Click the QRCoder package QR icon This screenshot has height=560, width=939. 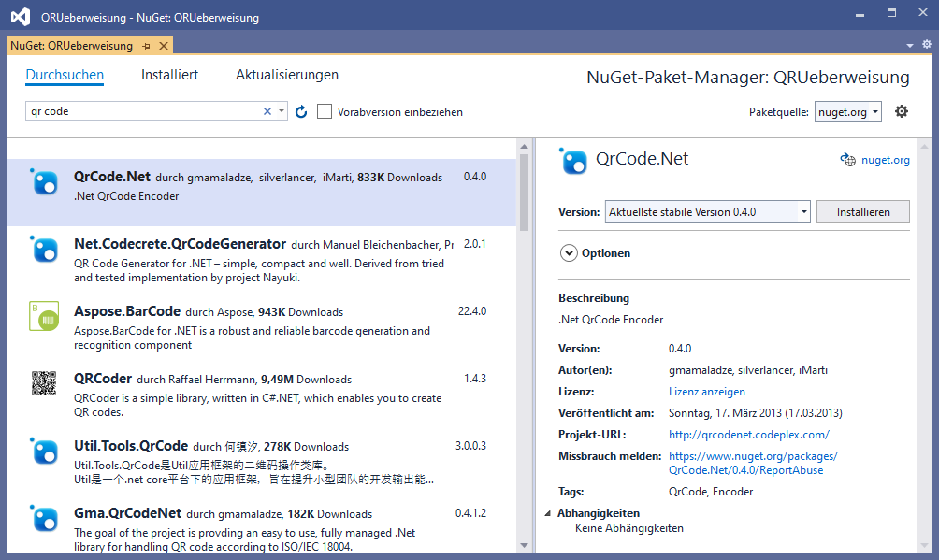44,384
